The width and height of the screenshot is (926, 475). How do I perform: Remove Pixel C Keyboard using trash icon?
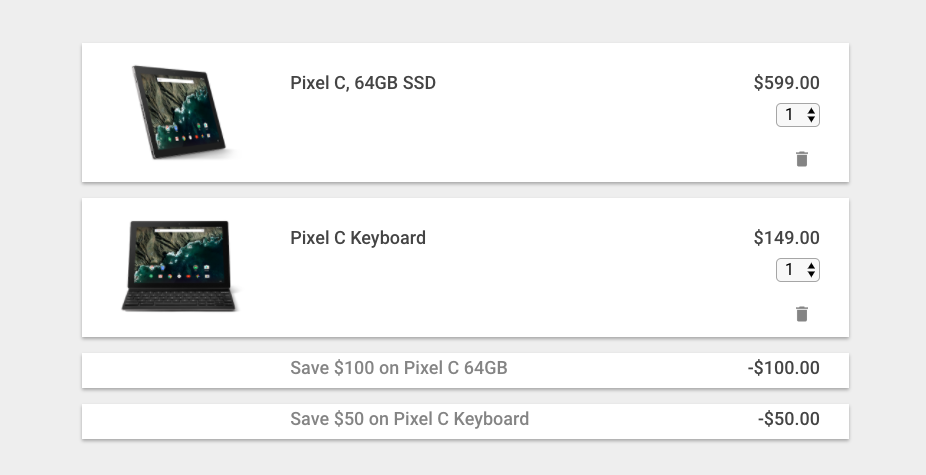pos(801,314)
